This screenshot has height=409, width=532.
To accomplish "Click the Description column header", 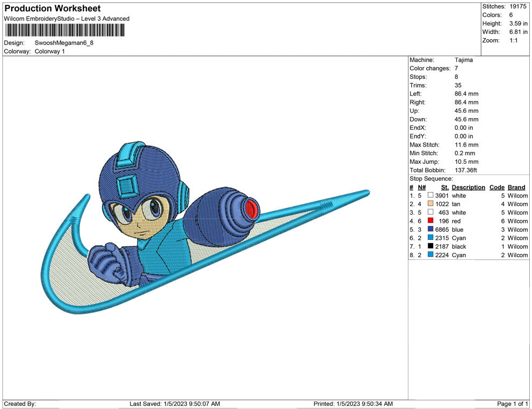I will click(468, 187).
